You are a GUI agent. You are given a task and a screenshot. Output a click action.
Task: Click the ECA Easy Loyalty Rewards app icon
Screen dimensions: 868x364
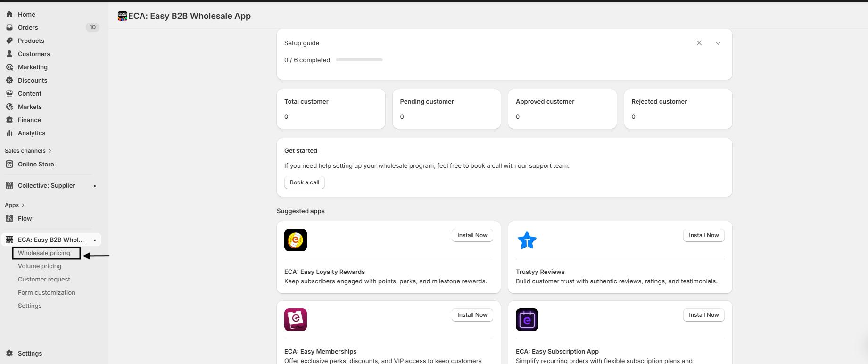pyautogui.click(x=296, y=240)
